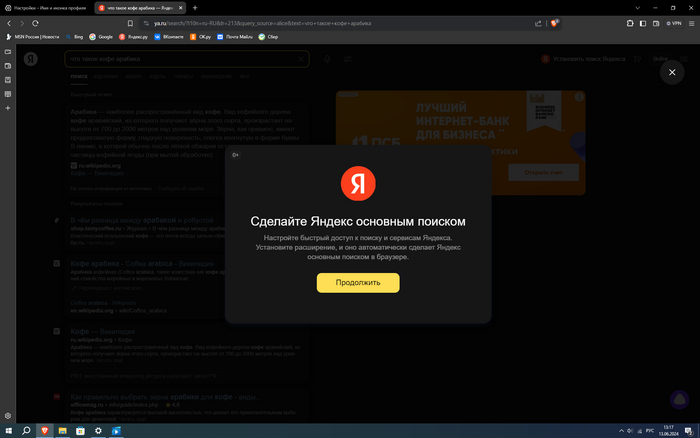This screenshot has width=700, height=438.
Task: Click the voice search microphone icon
Action: tap(327, 59)
